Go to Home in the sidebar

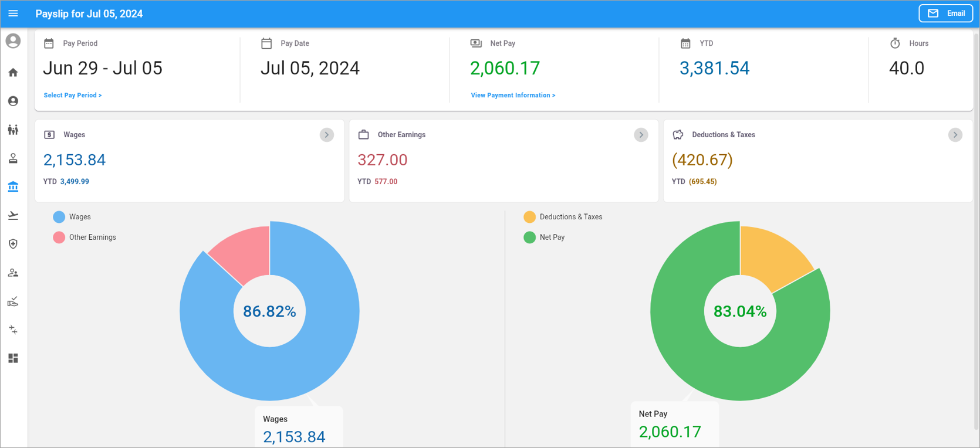pyautogui.click(x=13, y=73)
